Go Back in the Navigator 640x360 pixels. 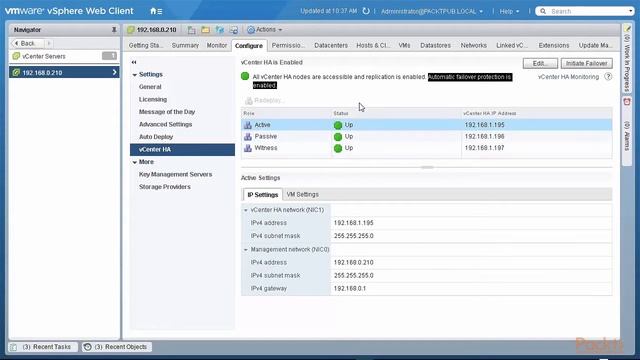click(26, 43)
